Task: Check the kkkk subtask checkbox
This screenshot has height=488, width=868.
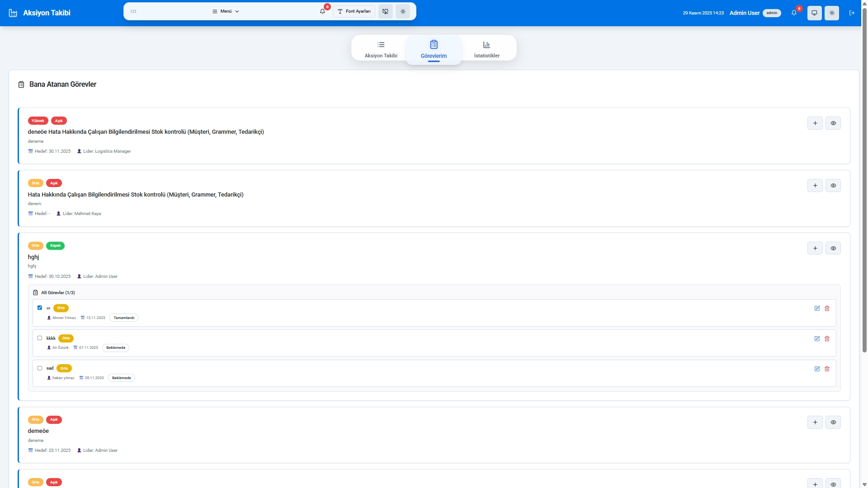Action: 39,338
